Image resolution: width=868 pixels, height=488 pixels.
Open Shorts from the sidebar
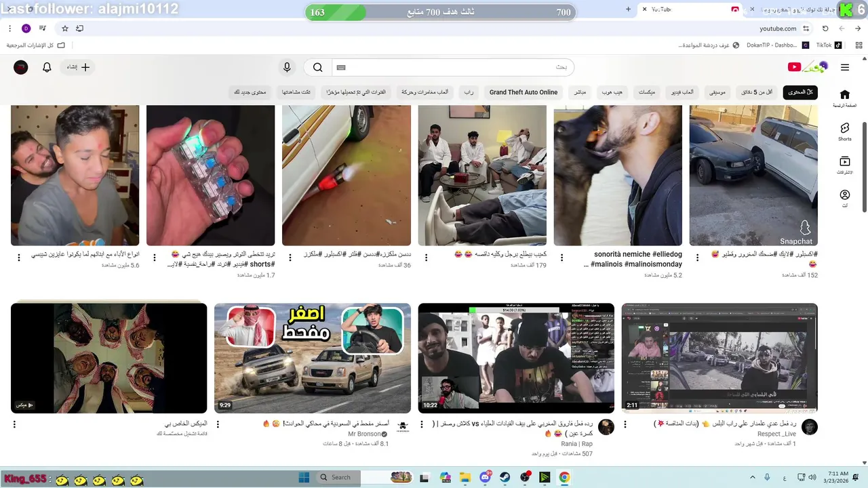tap(844, 131)
